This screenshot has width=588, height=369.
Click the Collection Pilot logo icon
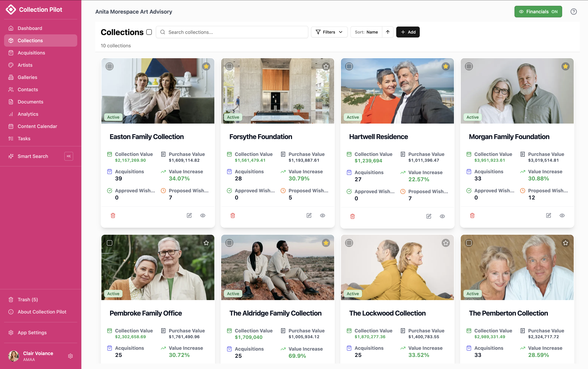click(x=11, y=10)
